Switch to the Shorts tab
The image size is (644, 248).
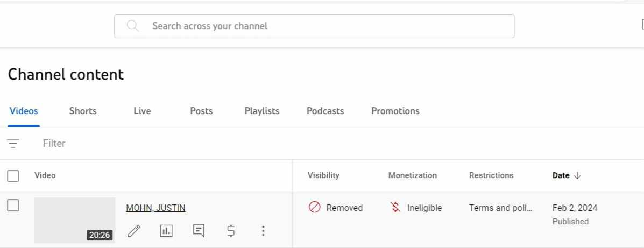83,111
